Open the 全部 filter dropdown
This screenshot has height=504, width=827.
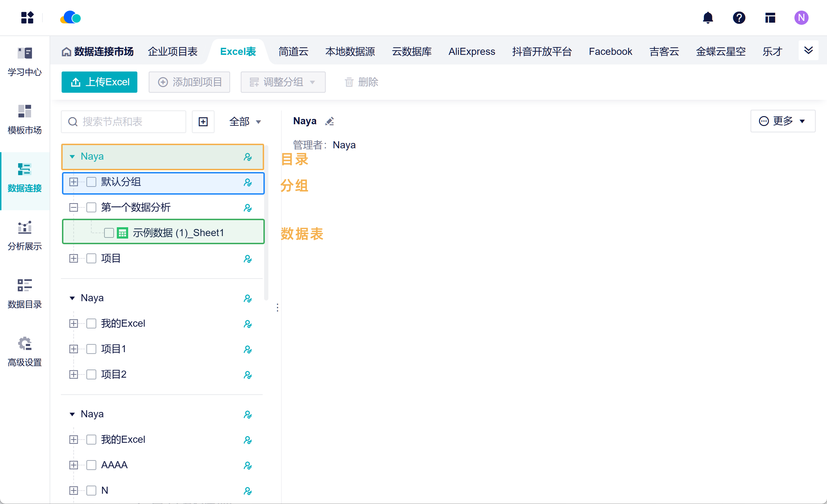[245, 122]
